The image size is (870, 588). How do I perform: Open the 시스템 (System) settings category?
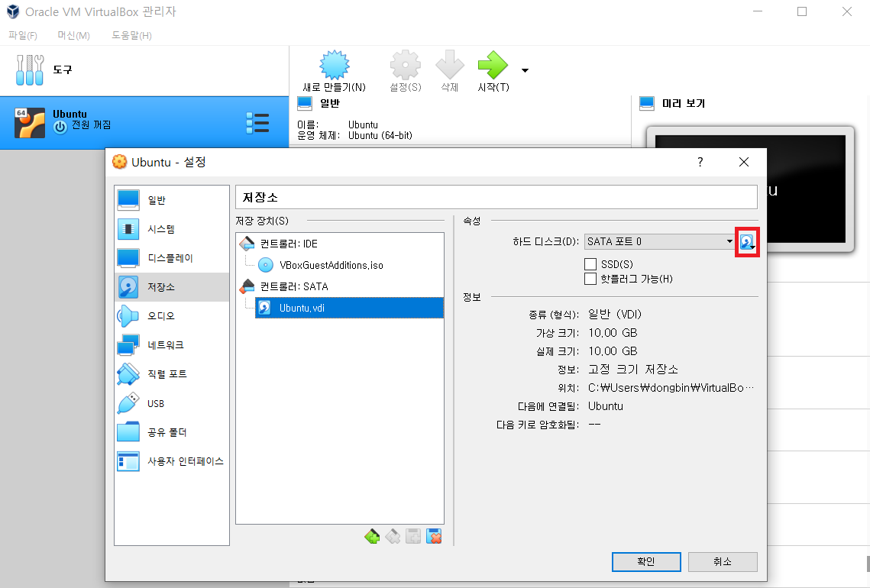(x=172, y=229)
